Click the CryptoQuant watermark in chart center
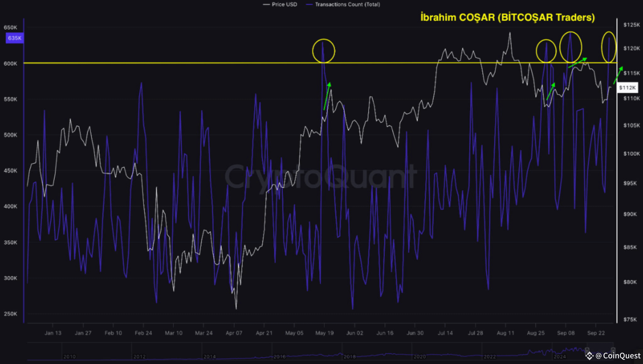This screenshot has height=364, width=643. point(321,177)
